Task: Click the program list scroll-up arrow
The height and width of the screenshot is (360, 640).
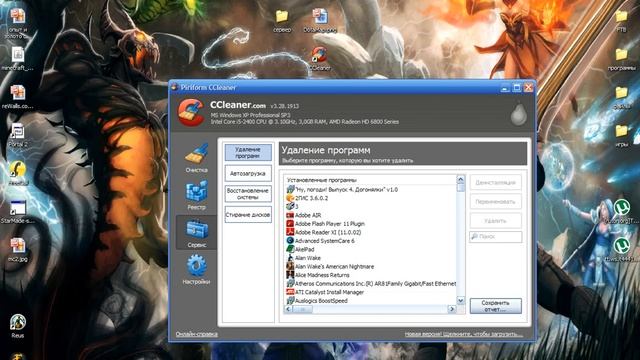Action: [x=460, y=179]
